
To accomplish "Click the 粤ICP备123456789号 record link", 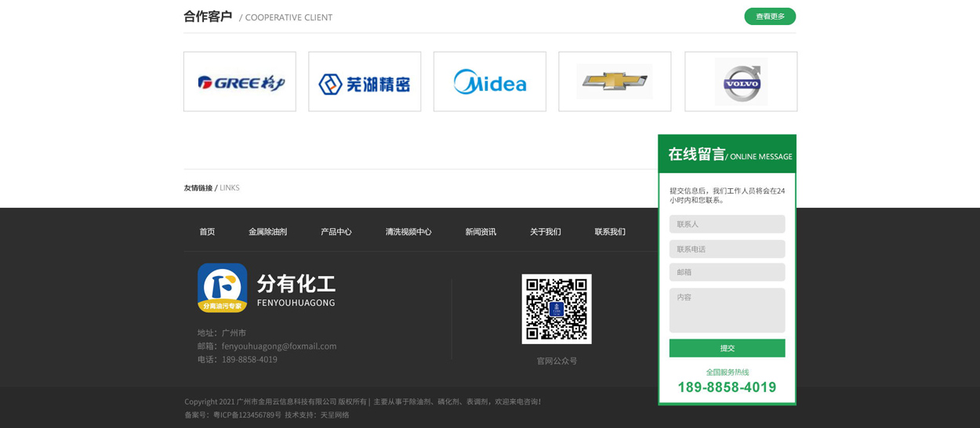I will point(247,415).
